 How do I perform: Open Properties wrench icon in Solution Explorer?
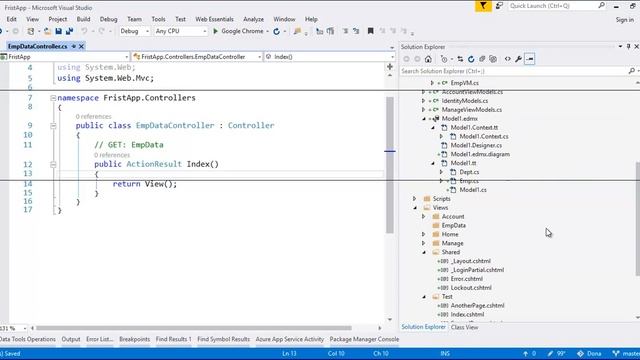pyautogui.click(x=518, y=59)
